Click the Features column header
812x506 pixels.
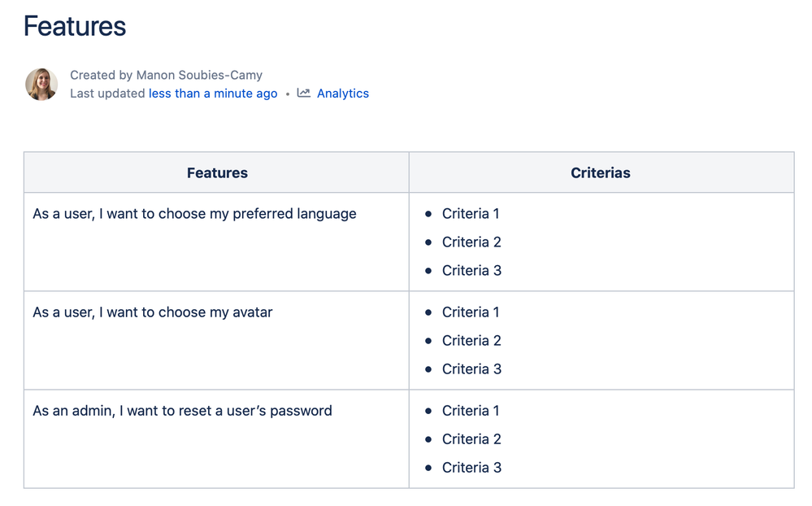click(217, 172)
